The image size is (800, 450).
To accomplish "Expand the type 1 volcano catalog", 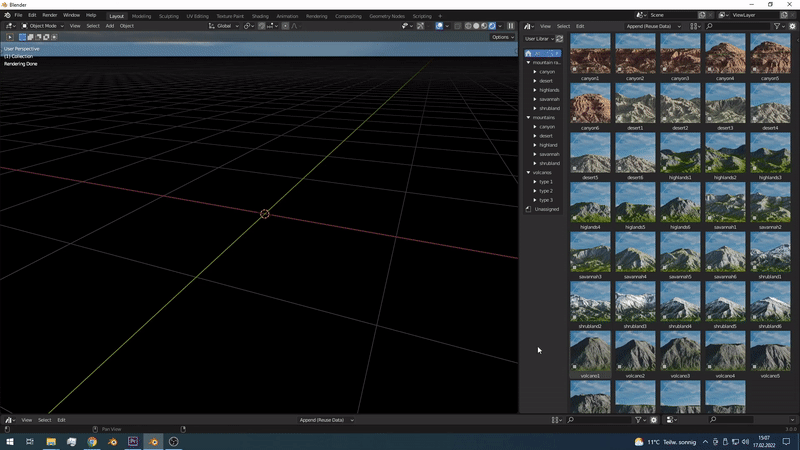I will (x=535, y=182).
